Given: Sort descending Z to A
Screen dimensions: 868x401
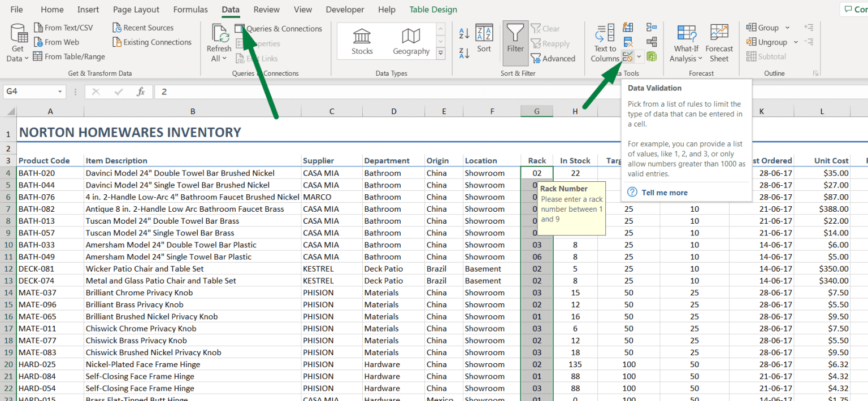Looking at the screenshot, I should pyautogui.click(x=465, y=54).
